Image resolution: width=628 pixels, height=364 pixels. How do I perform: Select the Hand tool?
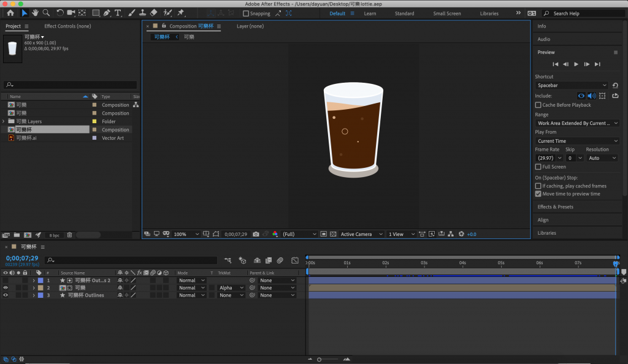point(36,13)
